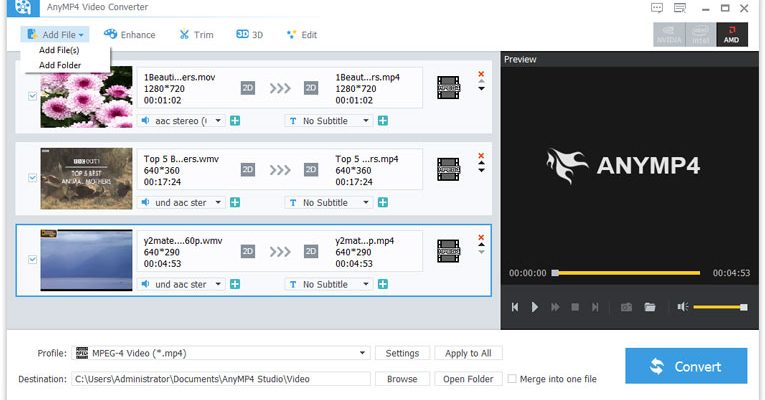Viewport: 765px width, 400px height.
Task: Take a snapshot of the preview
Action: [626, 307]
